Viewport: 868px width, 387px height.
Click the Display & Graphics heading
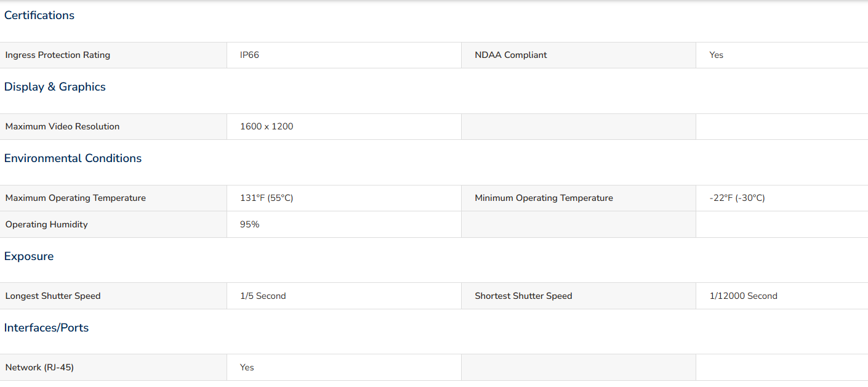coord(55,87)
